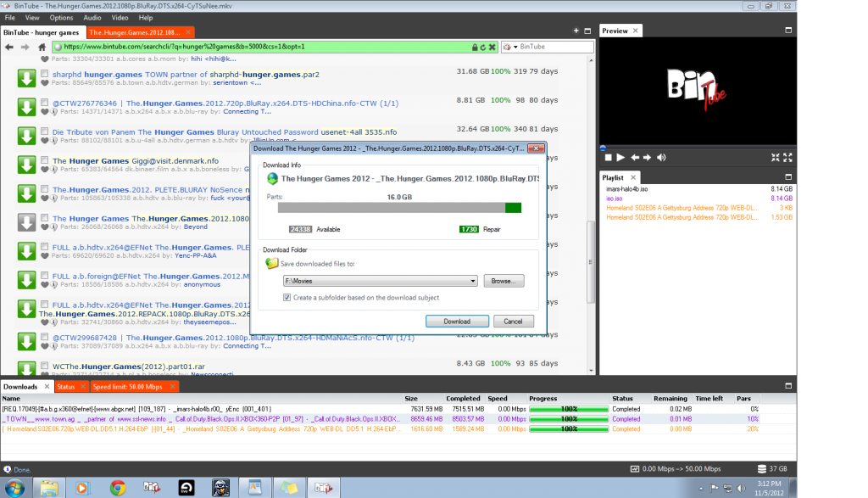Click the browser back arrow

click(x=9, y=47)
